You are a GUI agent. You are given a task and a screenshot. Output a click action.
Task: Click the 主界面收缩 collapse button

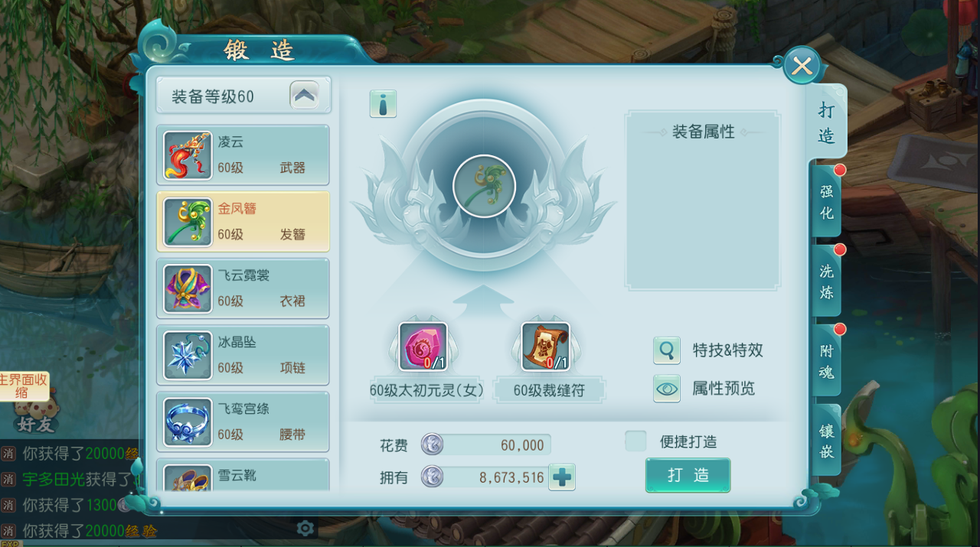coord(24,386)
